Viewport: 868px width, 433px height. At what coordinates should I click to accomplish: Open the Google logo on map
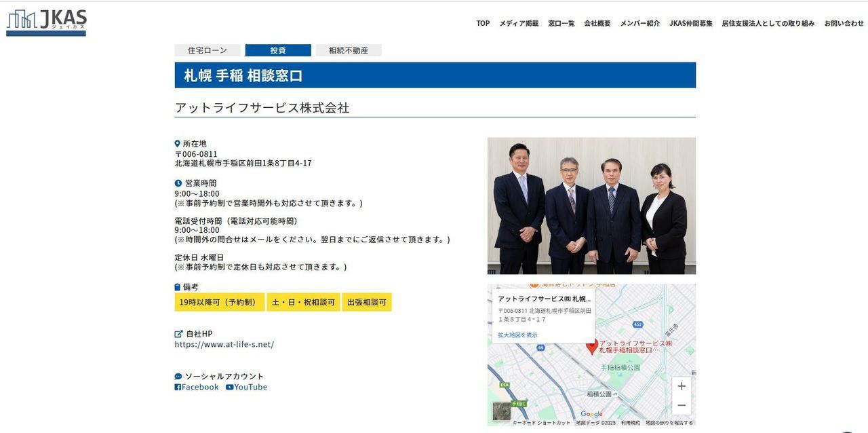coord(591,414)
